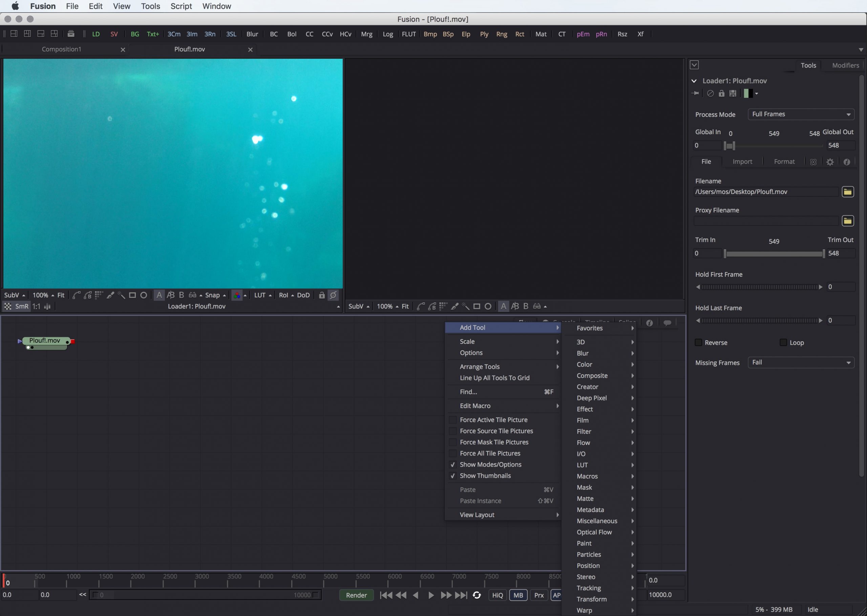Click the Proxy Filename browse folder icon
Screen dimensions: 867x616
tap(848, 221)
